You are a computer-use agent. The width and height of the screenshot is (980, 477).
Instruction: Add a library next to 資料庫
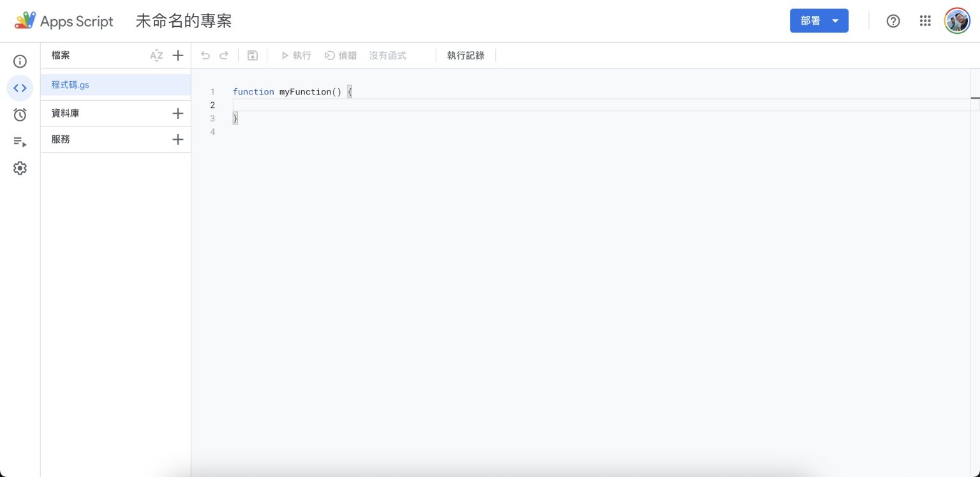click(x=178, y=114)
